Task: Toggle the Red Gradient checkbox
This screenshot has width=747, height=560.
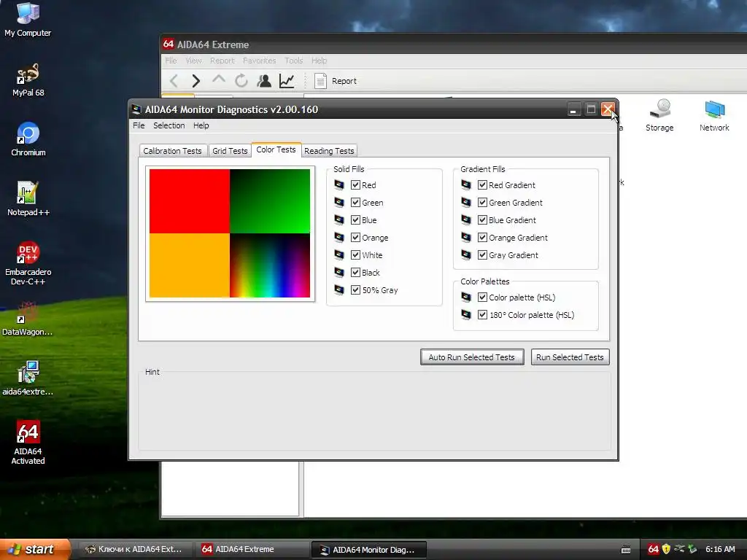Action: (483, 184)
